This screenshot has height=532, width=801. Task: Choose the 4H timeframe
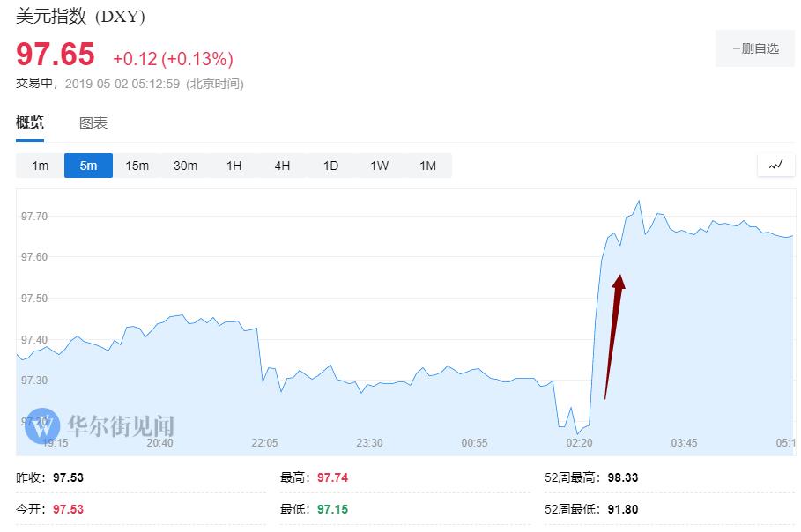(282, 166)
